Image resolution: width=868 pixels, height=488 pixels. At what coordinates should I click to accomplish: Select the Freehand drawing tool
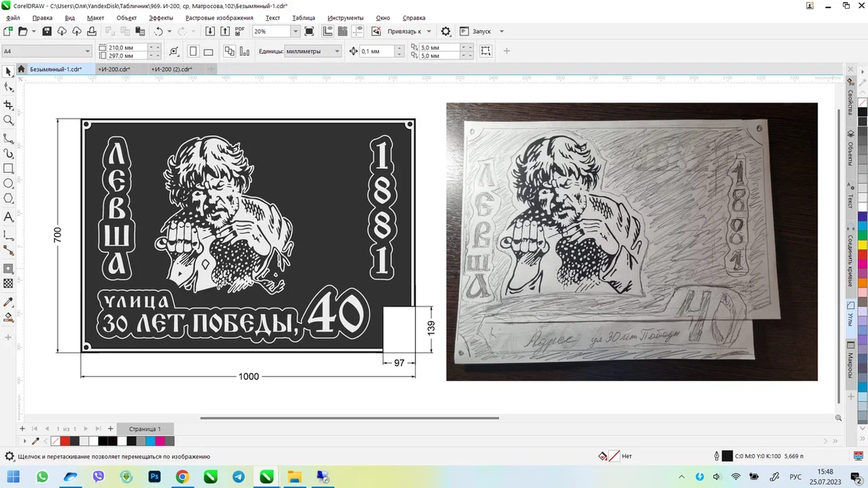point(9,137)
